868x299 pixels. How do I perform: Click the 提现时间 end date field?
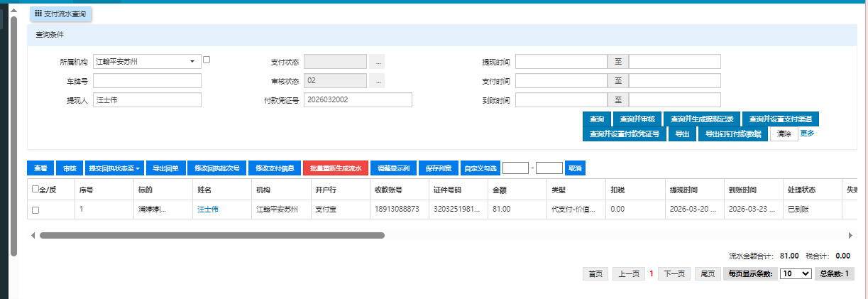click(x=674, y=62)
